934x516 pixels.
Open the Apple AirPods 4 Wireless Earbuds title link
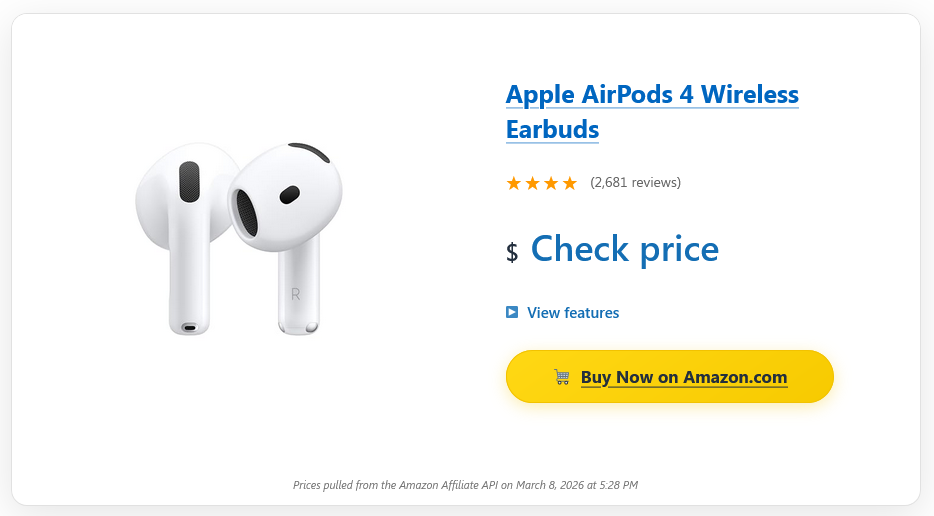[x=652, y=95]
